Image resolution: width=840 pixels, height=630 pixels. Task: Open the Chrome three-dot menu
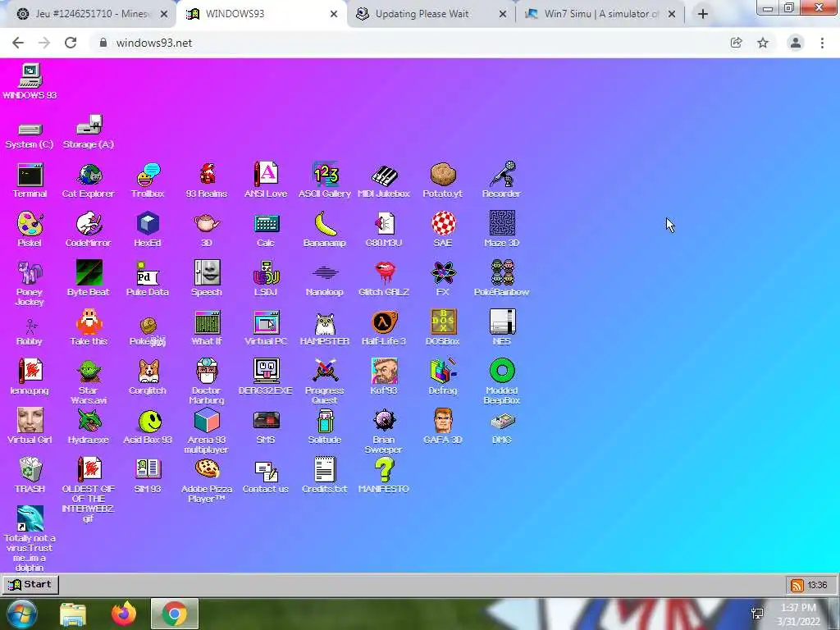click(x=822, y=43)
